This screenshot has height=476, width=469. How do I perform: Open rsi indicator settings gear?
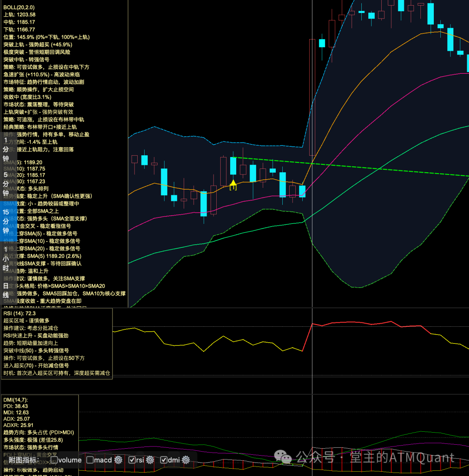click(150, 460)
